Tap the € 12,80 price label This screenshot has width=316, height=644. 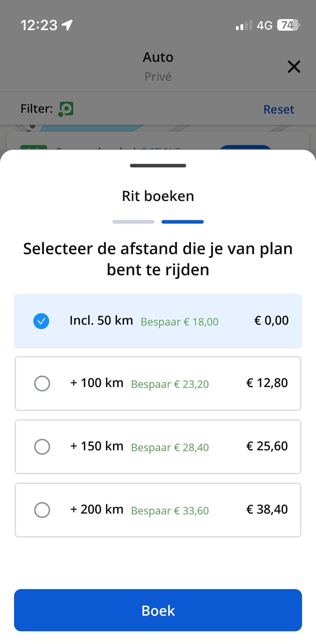tap(267, 383)
